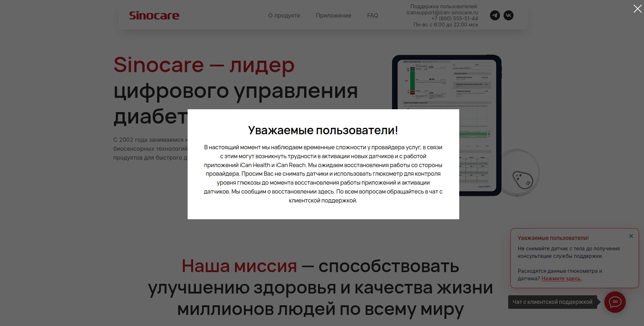Click the round glucose sensor image
The height and width of the screenshot is (326, 644).
click(x=520, y=173)
